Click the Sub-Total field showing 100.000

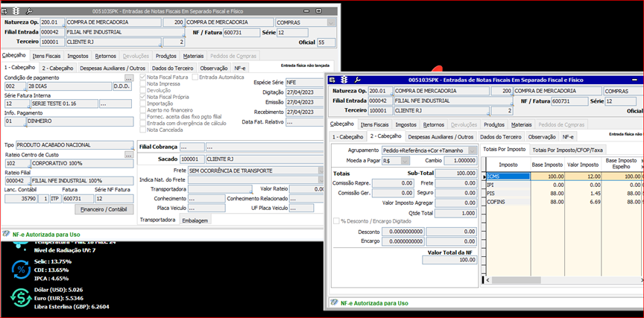(x=455, y=174)
